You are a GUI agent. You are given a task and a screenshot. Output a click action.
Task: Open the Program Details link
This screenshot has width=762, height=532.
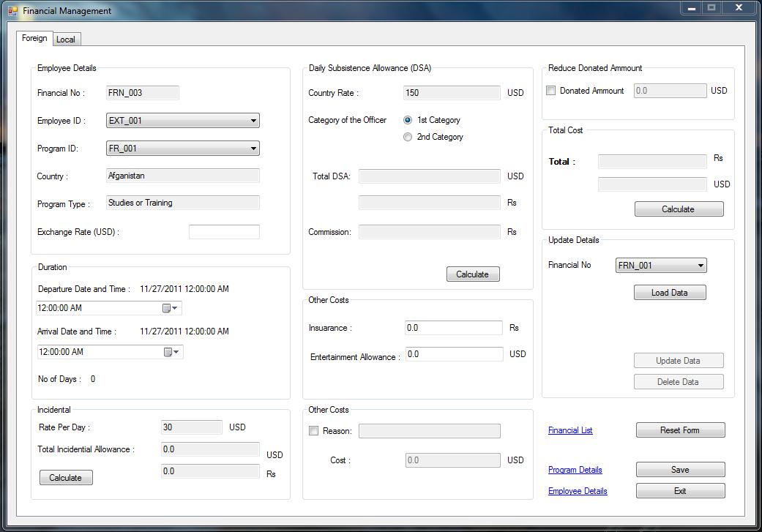575,470
